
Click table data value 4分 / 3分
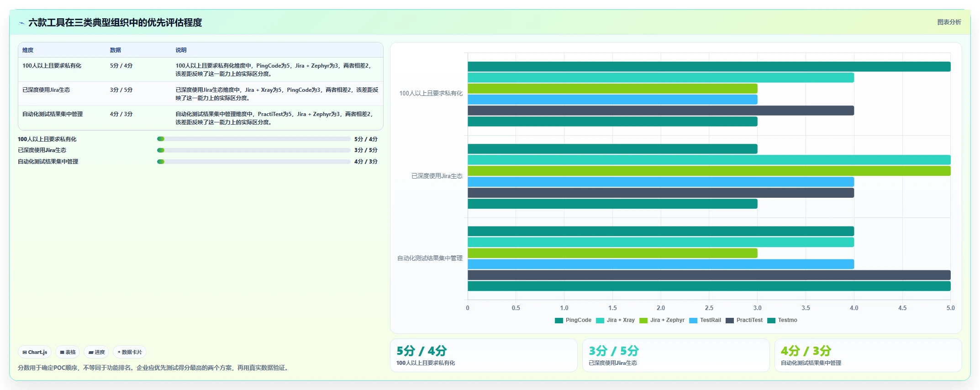tap(121, 114)
